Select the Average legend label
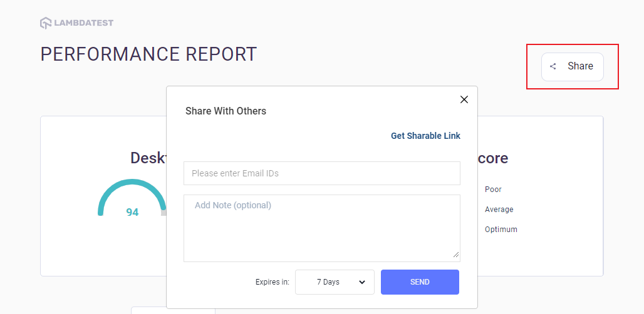The image size is (644, 314). tap(499, 210)
